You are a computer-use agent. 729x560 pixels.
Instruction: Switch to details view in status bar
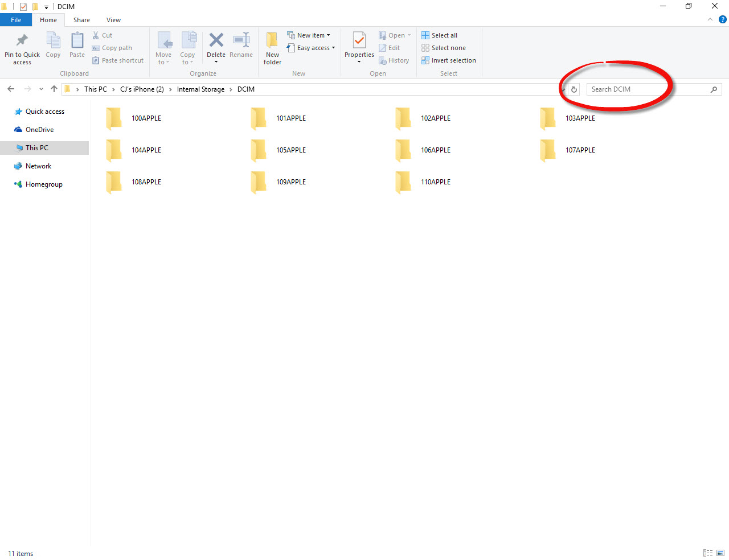708,553
